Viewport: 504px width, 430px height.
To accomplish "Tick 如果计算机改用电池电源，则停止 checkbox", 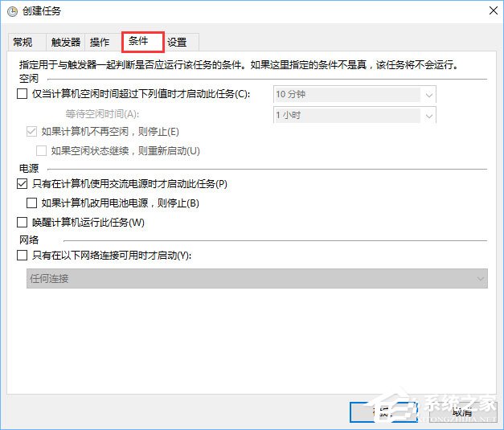I will [31, 203].
